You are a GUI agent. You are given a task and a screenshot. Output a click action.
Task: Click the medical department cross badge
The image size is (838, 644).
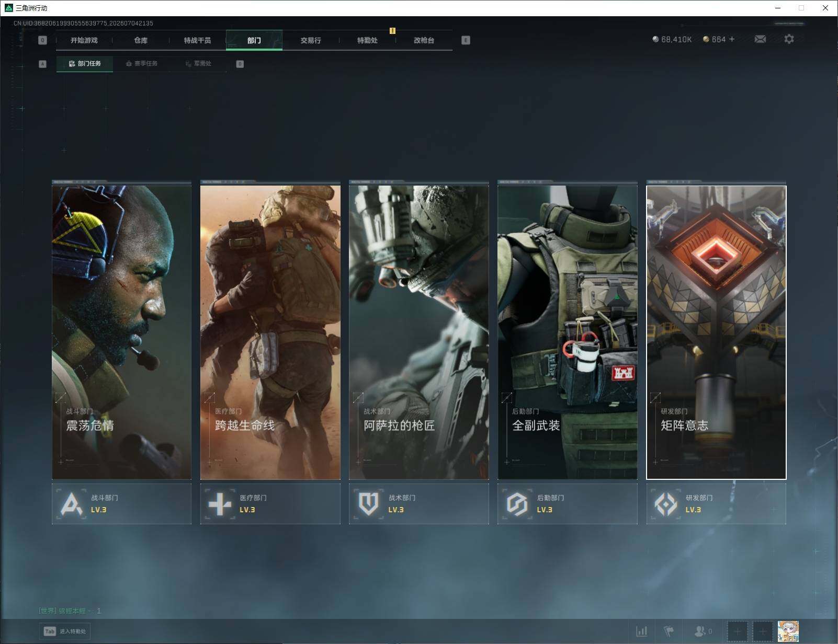click(x=270, y=504)
